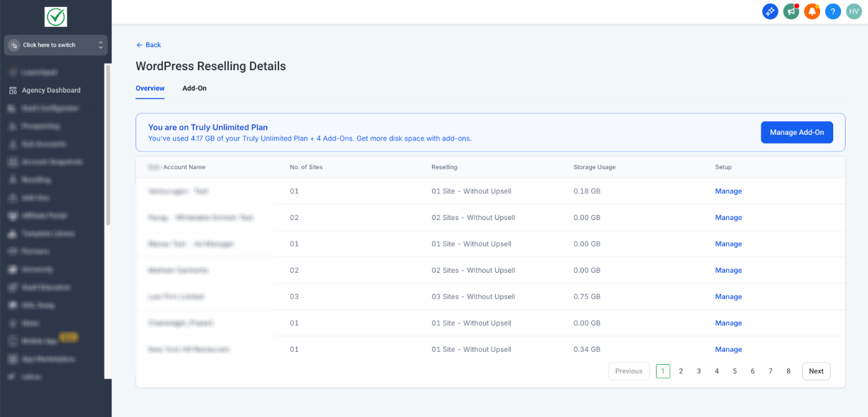868x417 pixels.
Task: Open Agency Dashboard in the sidebar
Action: tap(51, 90)
